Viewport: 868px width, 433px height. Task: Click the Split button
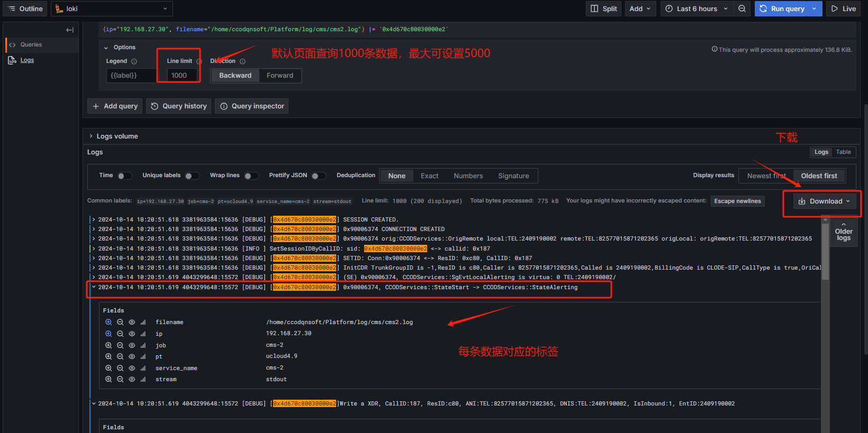pos(604,8)
